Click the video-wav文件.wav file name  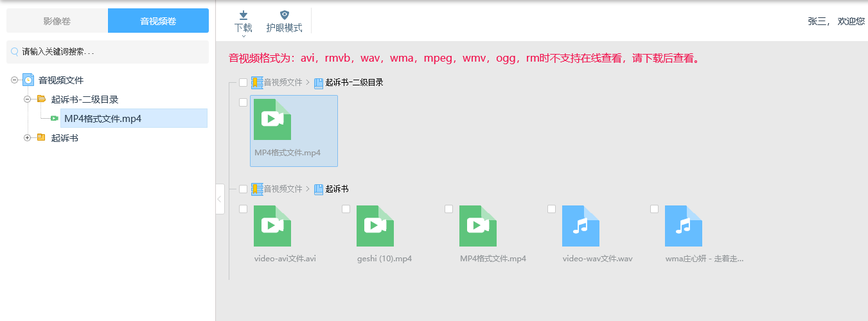coord(598,259)
